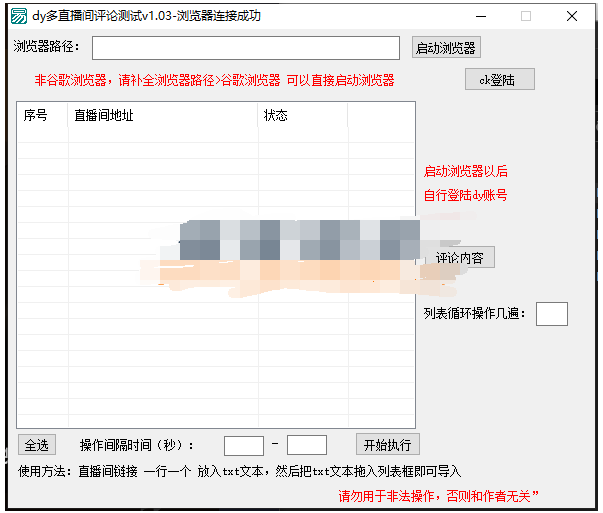Image resolution: width=603 pixels, height=513 pixels.
Task: Minimize the dy多直播间评论测试 window
Action: pos(480,16)
